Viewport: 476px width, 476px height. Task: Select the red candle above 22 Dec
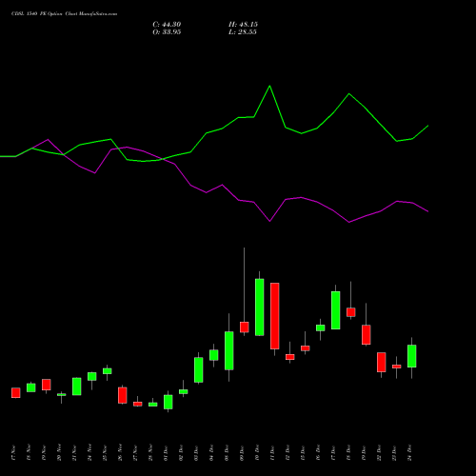382,362
